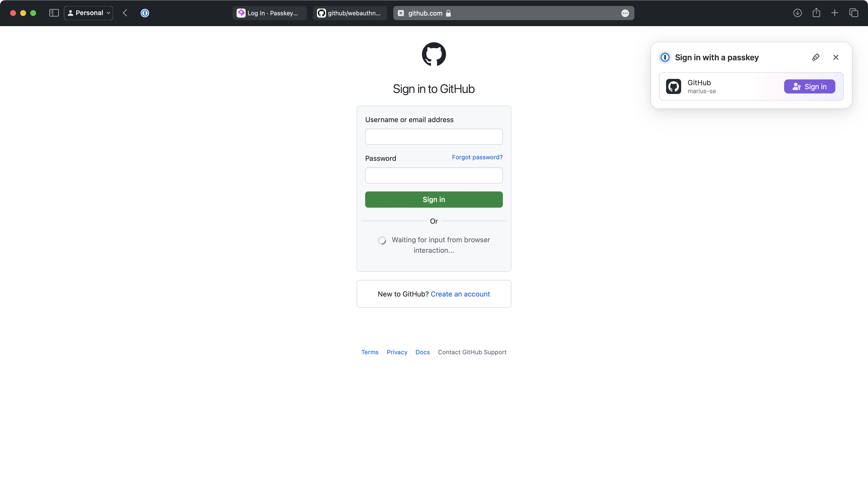
Task: Click the passkey Sign in button
Action: (x=809, y=86)
